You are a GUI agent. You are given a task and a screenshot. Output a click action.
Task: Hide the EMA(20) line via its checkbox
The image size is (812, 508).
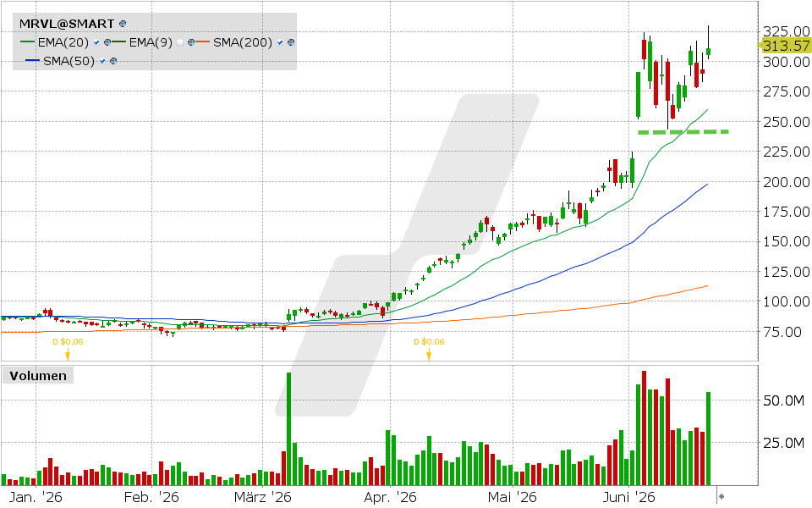tap(96, 42)
